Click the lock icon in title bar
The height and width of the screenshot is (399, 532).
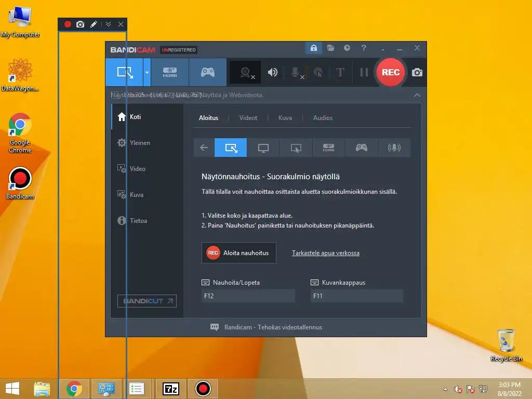point(314,48)
